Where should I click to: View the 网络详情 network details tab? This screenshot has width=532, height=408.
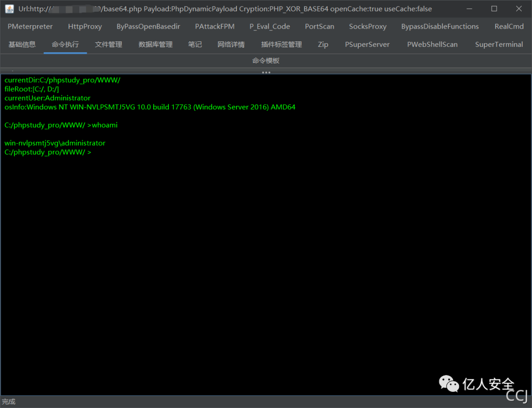231,44
